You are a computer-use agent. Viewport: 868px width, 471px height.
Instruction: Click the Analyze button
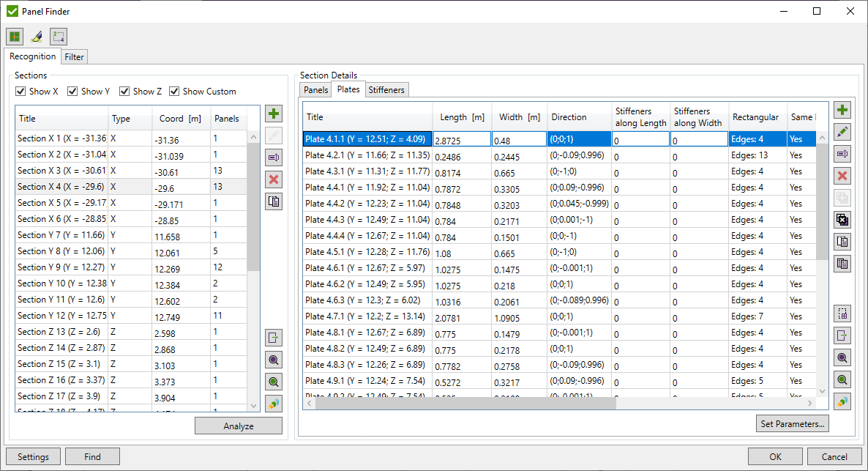pyautogui.click(x=239, y=426)
